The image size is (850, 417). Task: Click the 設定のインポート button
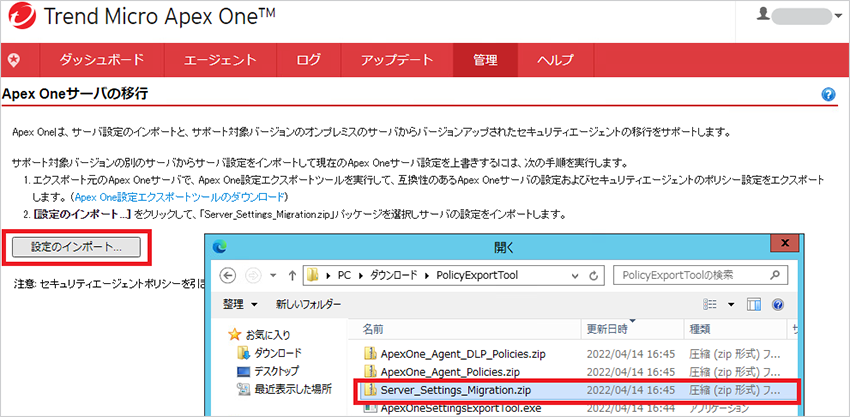[x=76, y=246]
